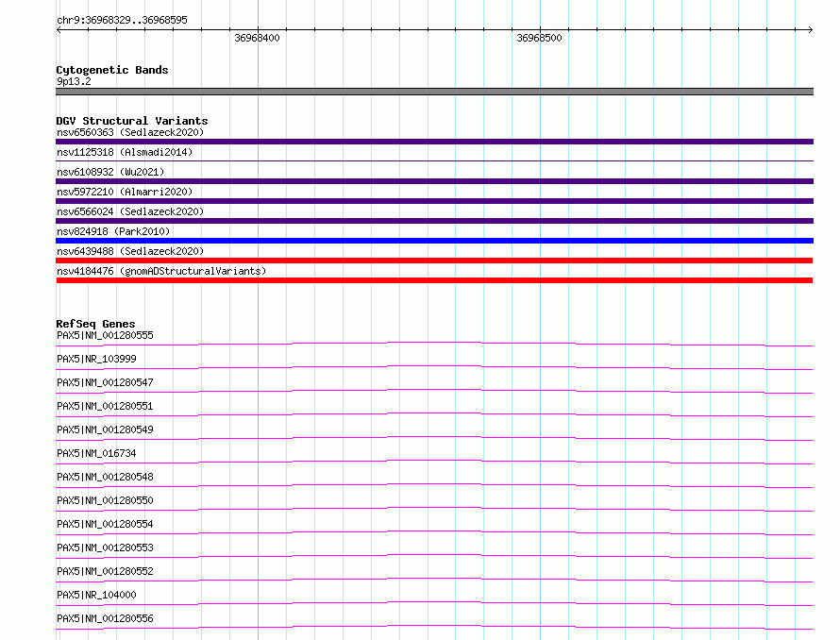Select variant label nsv1125318 (Alsmadi2014)

(125, 152)
